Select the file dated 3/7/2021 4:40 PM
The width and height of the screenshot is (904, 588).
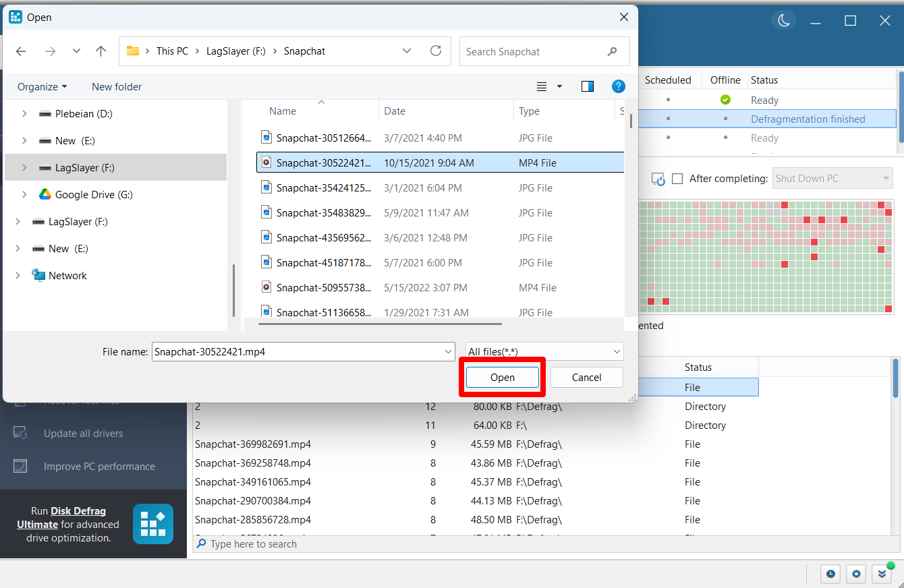[x=440, y=138]
